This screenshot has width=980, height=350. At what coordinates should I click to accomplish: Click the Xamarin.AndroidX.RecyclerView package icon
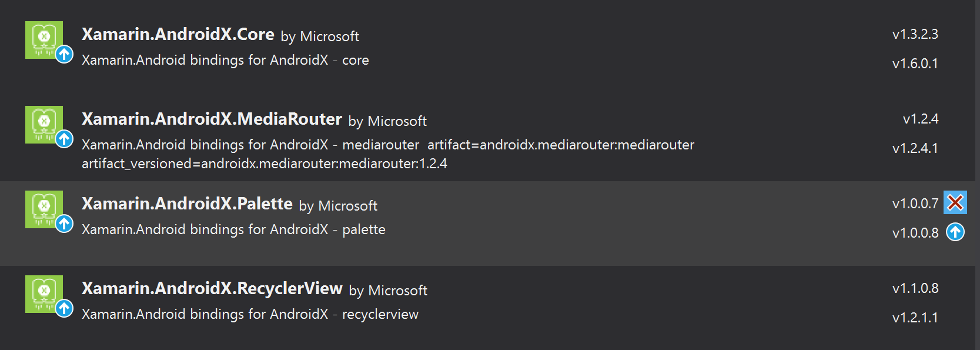pyautogui.click(x=44, y=294)
